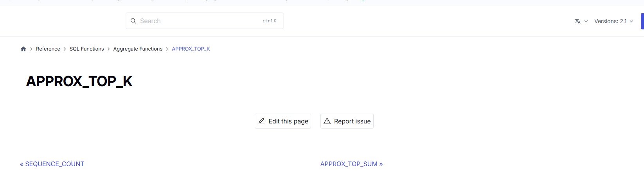Focus the Search input field
The image size is (644, 192).
point(204,21)
